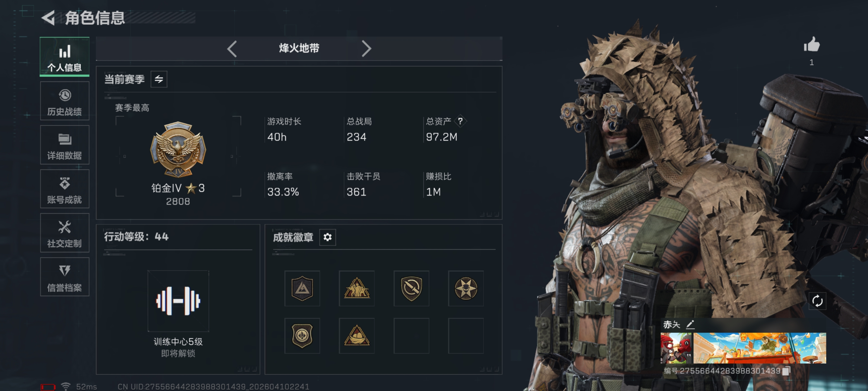The width and height of the screenshot is (868, 391).
Task: Click the 训练中心5级 dumbbell tile
Action: point(178,301)
